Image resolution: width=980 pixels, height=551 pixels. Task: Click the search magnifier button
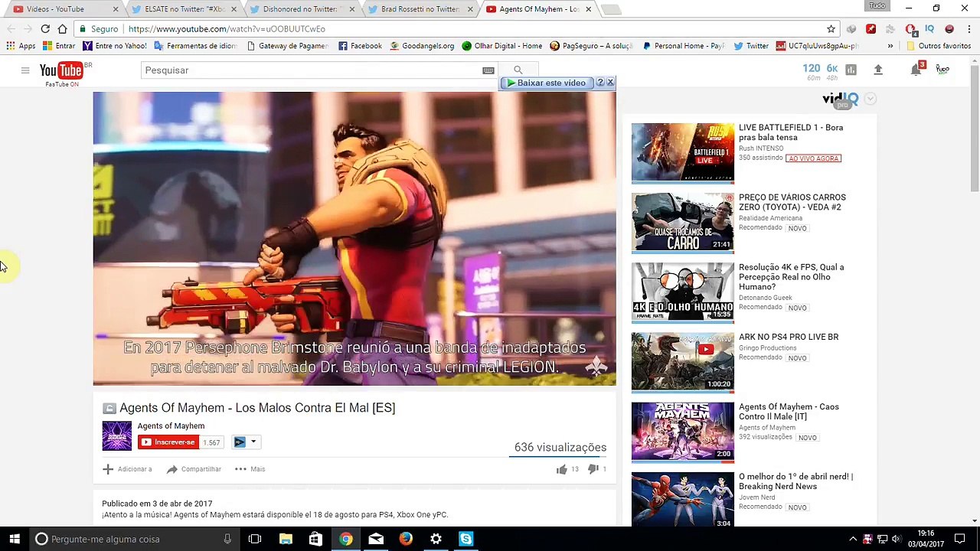[x=518, y=70]
